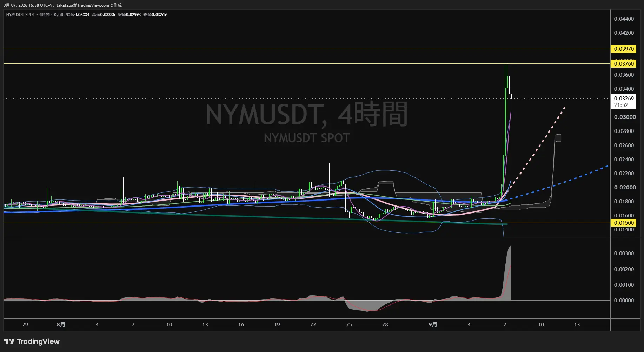Click the low value 0.02993 in legend

(x=134, y=15)
